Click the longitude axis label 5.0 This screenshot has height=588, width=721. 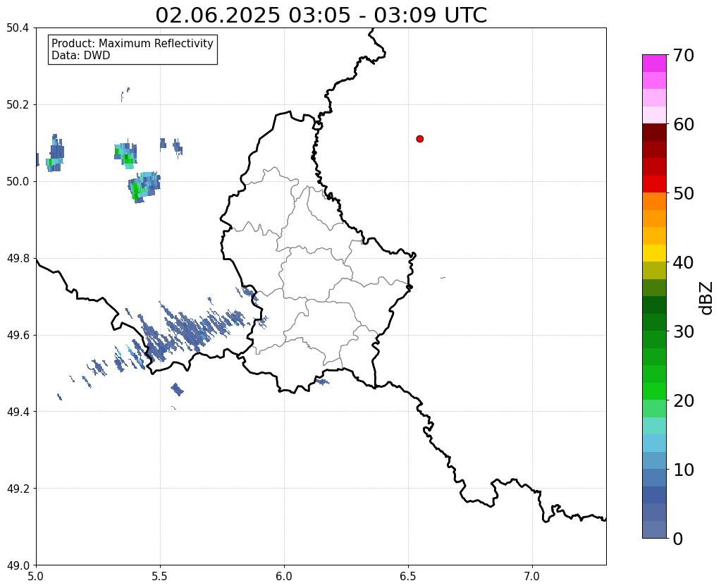(x=36, y=576)
